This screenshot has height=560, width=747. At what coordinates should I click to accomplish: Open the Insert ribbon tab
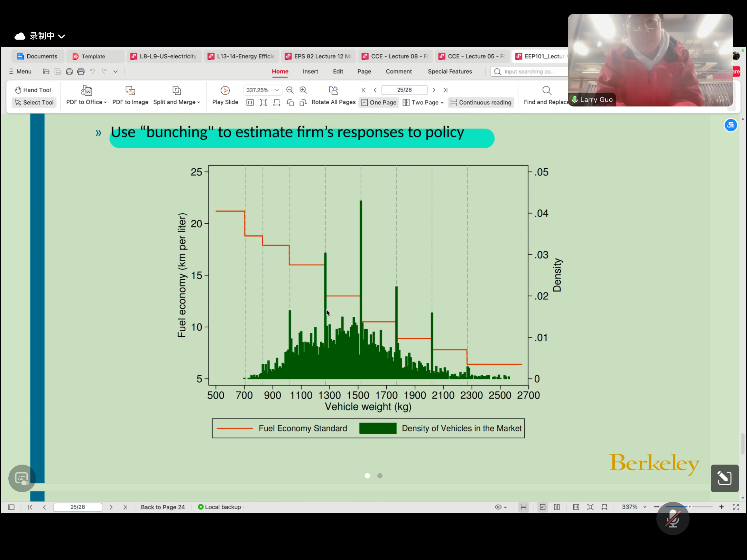tap(310, 72)
